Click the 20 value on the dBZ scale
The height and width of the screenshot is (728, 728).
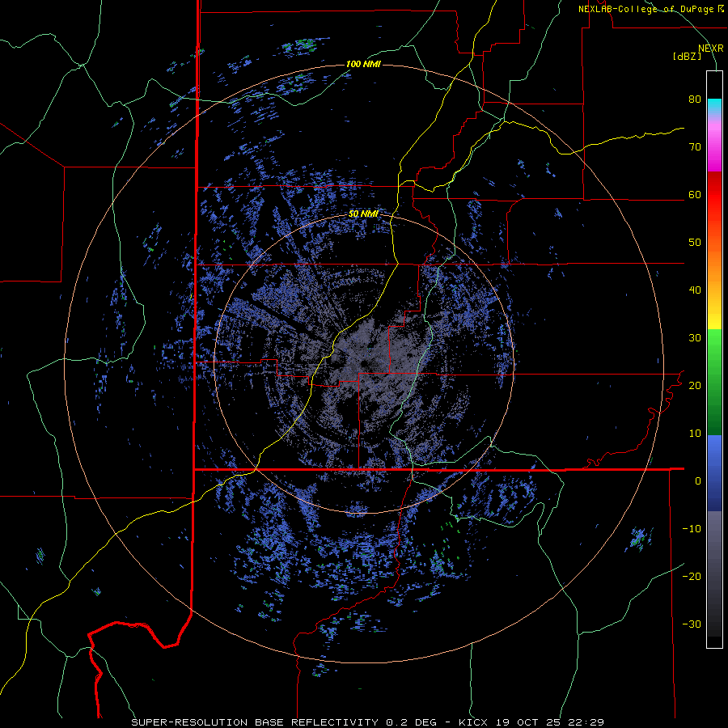[x=695, y=386]
